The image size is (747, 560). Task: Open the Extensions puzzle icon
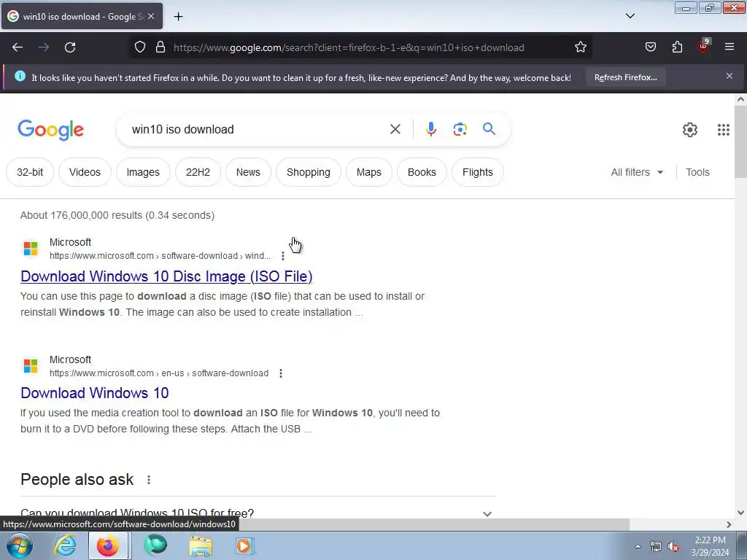pos(677,47)
